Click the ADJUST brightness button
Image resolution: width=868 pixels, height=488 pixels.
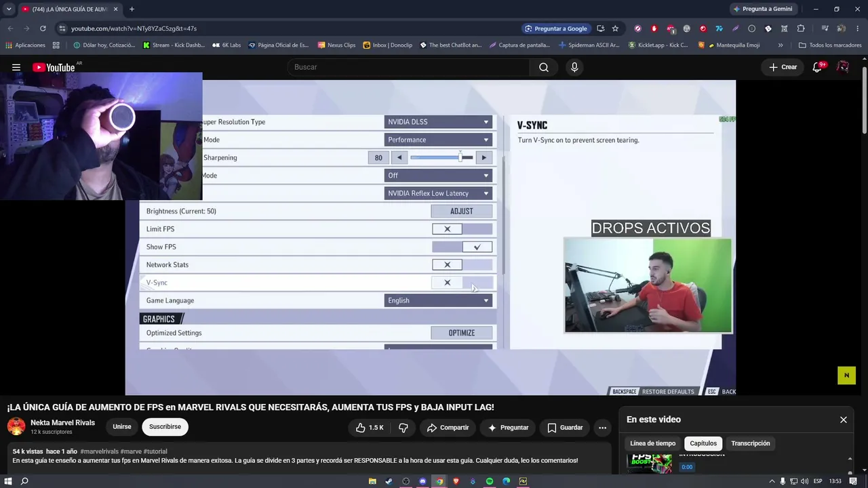point(462,211)
